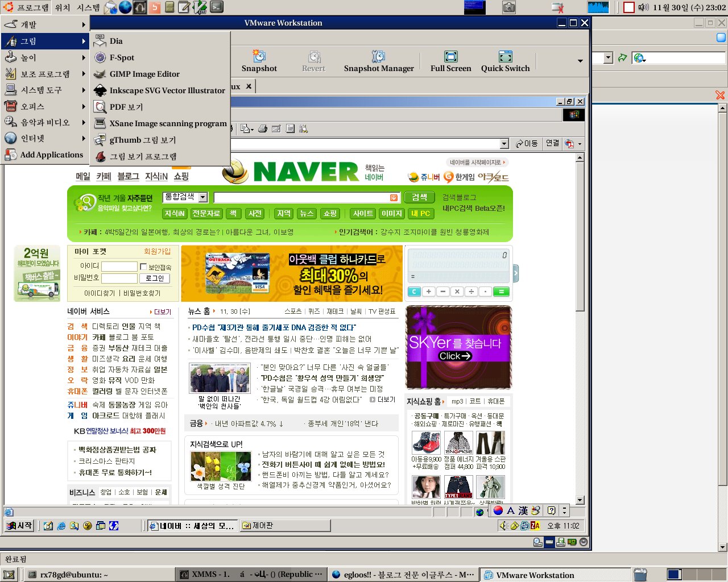Image resolution: width=728 pixels, height=582 pixels.
Task: Click the Windows 시작 start button
Action: click(x=20, y=526)
